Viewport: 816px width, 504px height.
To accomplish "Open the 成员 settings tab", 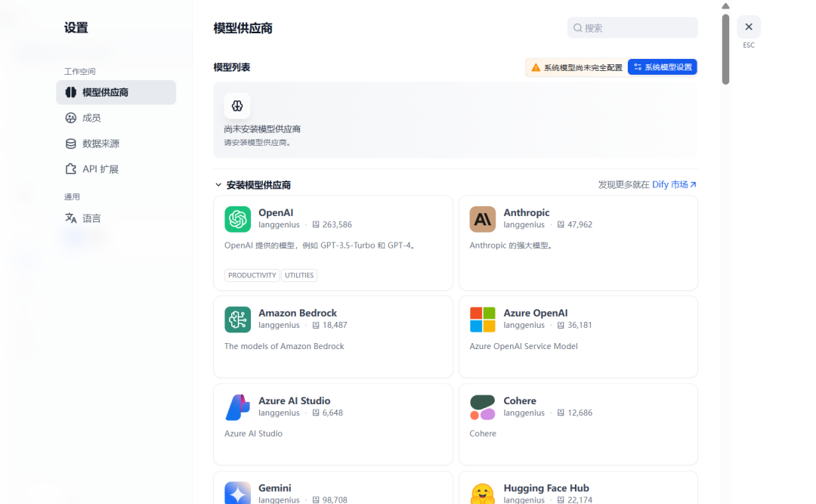I will 116,118.
